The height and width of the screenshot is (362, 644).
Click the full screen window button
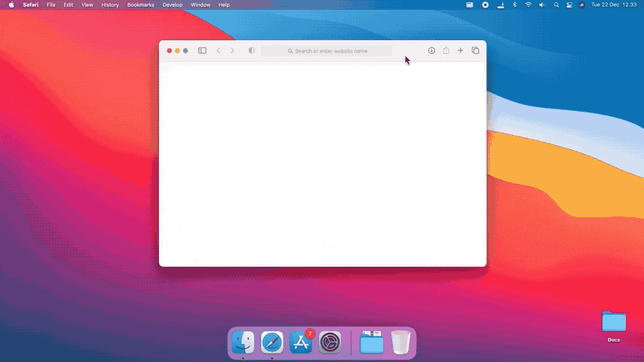186,51
